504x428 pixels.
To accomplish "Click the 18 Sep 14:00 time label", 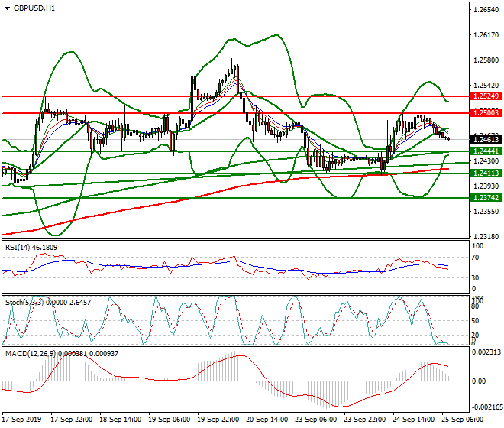I will [120, 420].
